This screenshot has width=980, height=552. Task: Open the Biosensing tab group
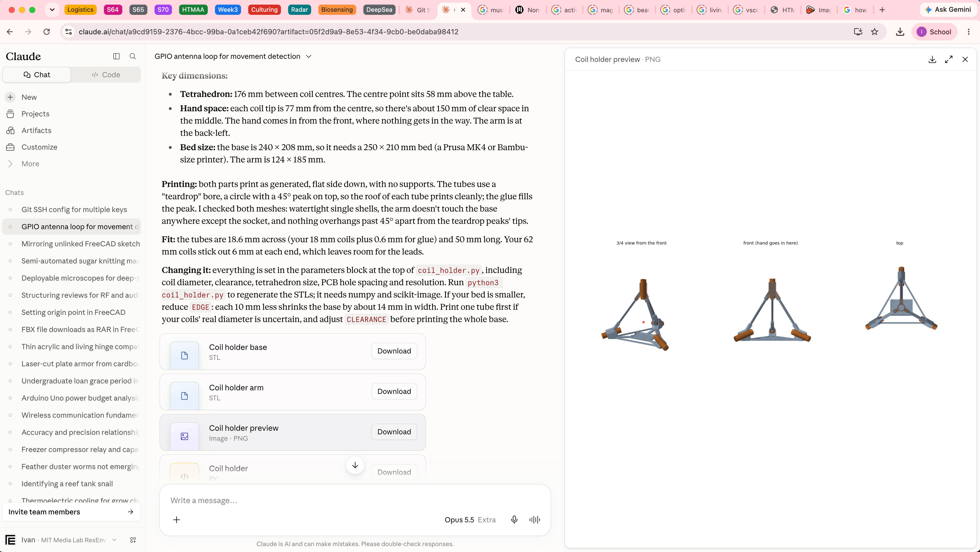[337, 10]
